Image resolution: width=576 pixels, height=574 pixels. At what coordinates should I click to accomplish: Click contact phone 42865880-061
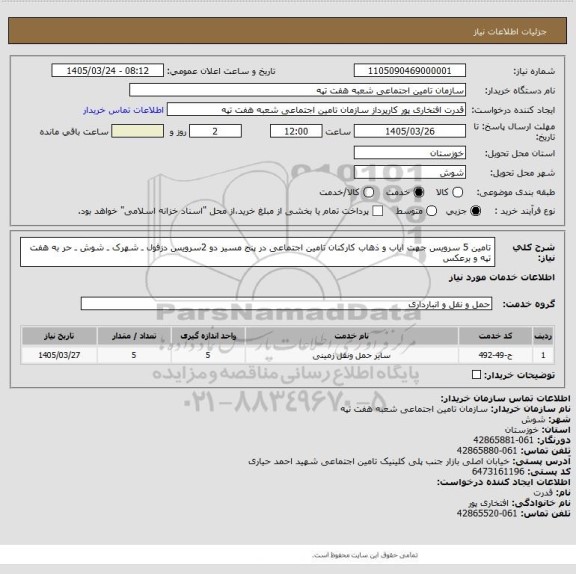click(487, 450)
